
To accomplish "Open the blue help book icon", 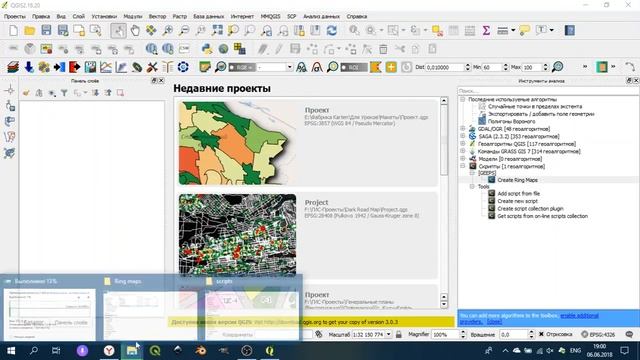I will pos(570,31).
